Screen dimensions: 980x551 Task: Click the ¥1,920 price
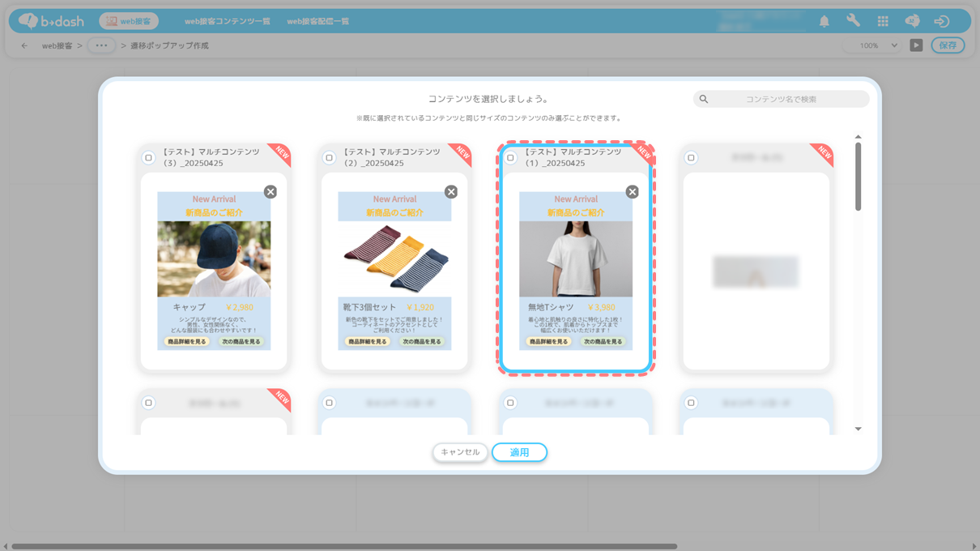tap(420, 308)
